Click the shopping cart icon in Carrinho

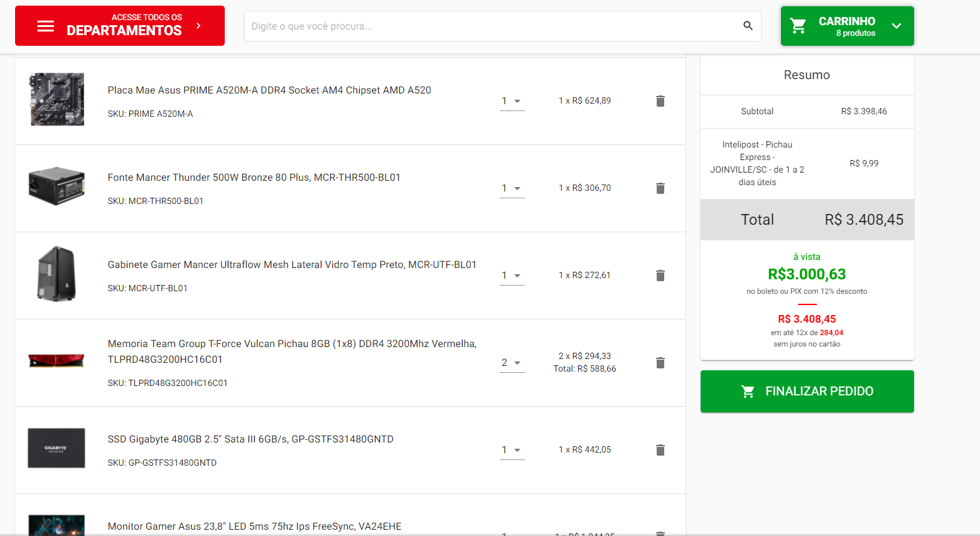pos(798,26)
